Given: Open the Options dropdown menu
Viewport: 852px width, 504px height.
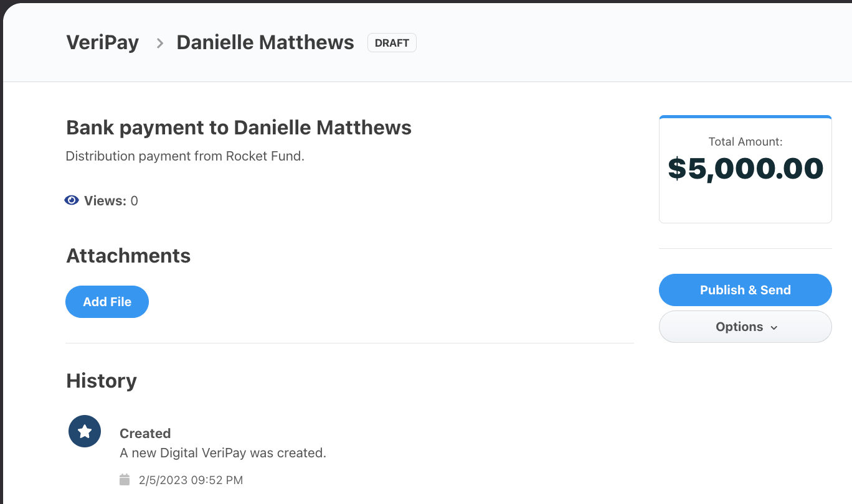Looking at the screenshot, I should point(745,326).
